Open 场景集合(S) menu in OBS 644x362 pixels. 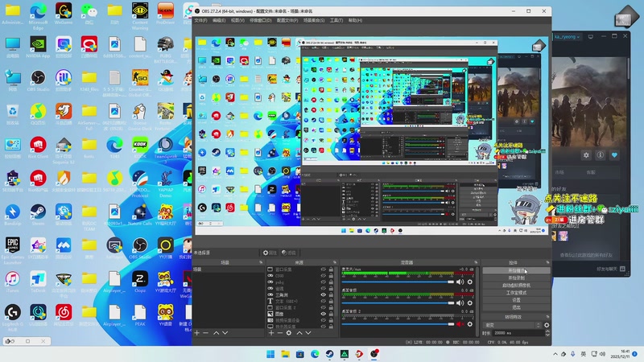click(314, 20)
